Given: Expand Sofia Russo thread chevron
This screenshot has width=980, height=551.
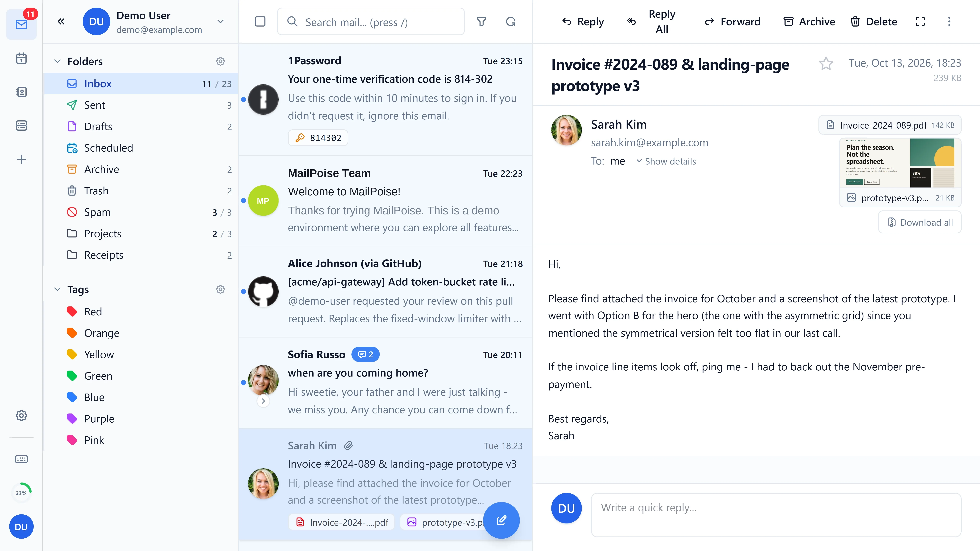Looking at the screenshot, I should [263, 401].
